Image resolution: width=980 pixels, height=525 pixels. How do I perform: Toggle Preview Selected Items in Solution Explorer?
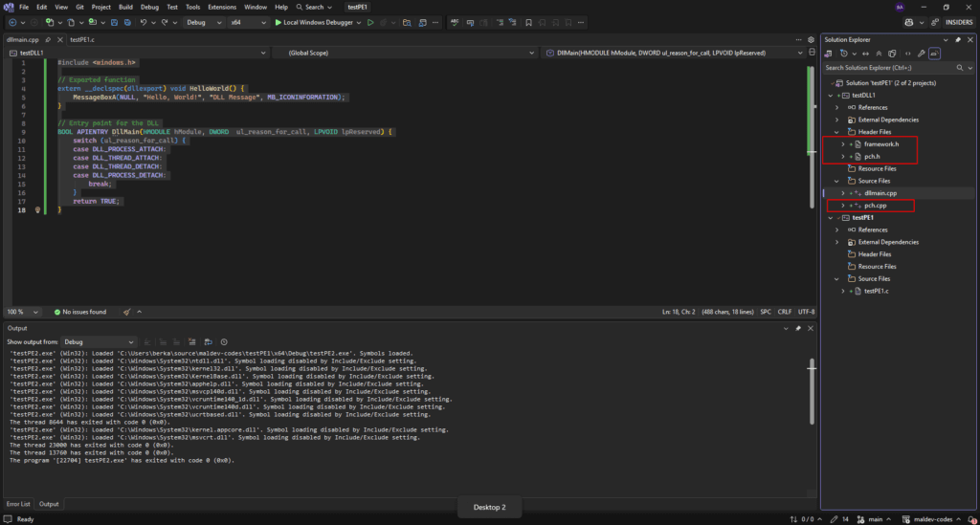pyautogui.click(x=933, y=54)
